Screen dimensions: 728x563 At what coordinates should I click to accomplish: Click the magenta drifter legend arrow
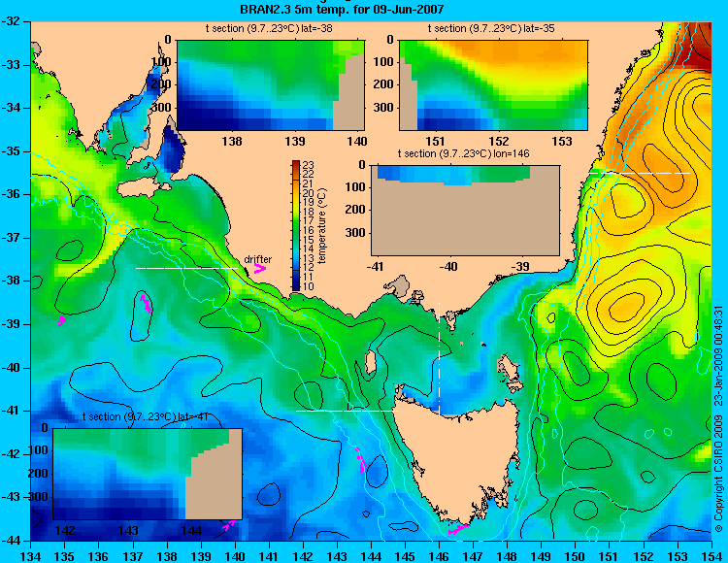pyautogui.click(x=259, y=268)
